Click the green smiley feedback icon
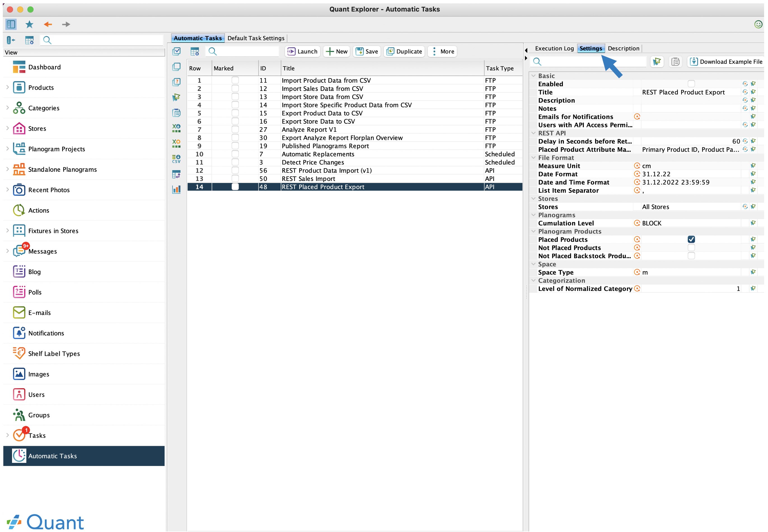 (x=758, y=24)
